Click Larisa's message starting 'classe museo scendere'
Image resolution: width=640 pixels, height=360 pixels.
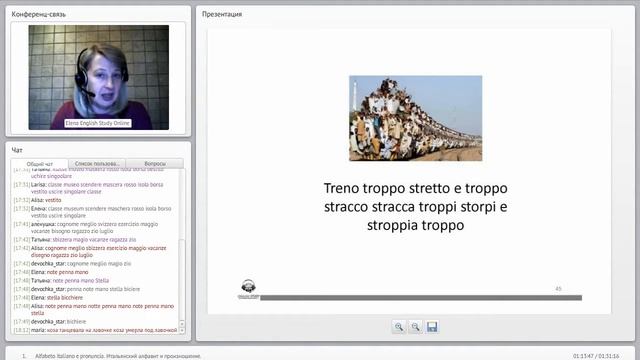tap(97, 188)
